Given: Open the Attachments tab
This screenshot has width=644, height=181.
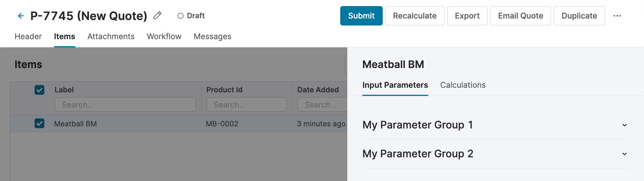Looking at the screenshot, I should 111,36.
